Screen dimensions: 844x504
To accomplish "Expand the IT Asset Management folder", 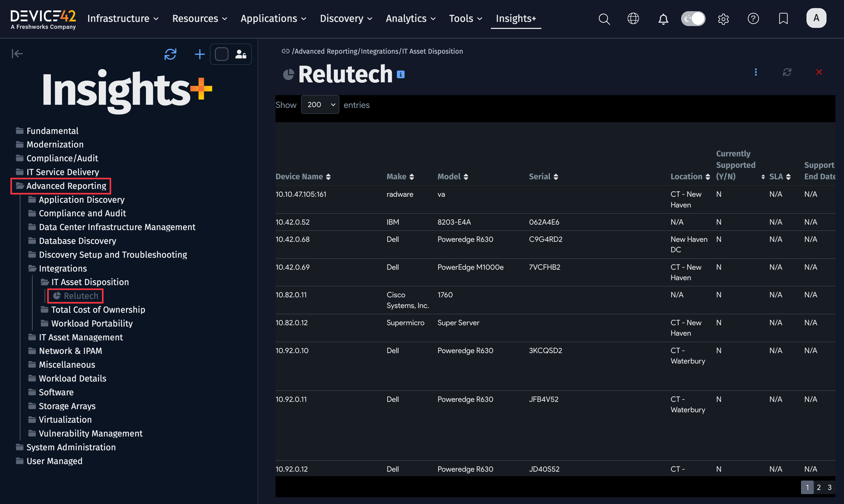I will [81, 337].
